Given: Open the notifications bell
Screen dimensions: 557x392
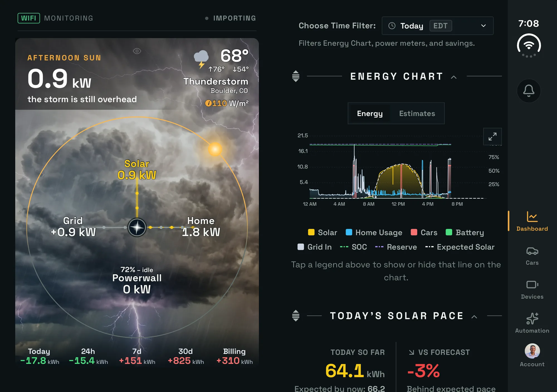Looking at the screenshot, I should 529,91.
